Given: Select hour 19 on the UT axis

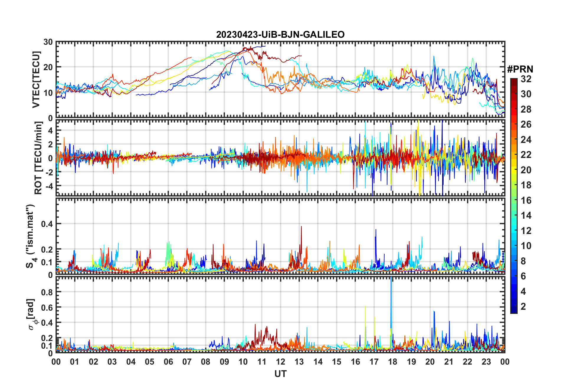Looking at the screenshot, I should point(411,362).
